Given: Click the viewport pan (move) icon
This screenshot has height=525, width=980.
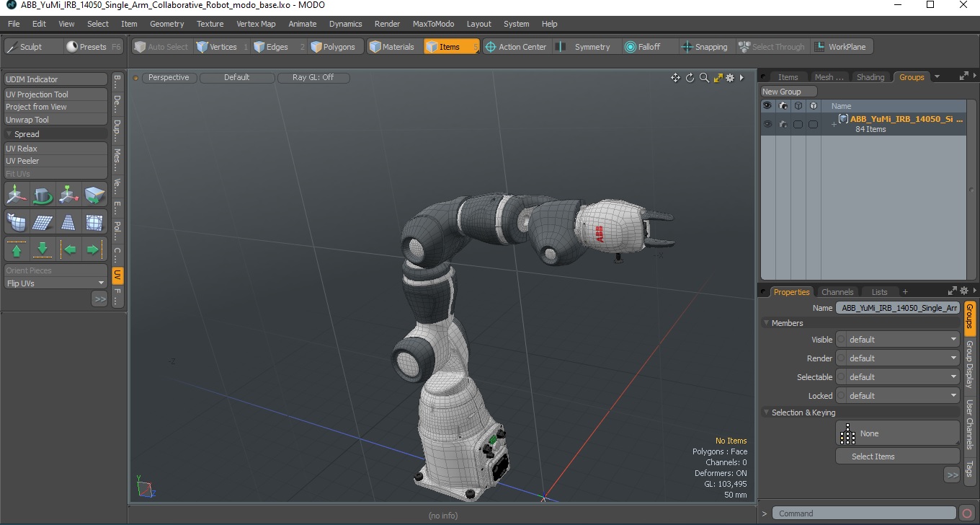Looking at the screenshot, I should coord(675,78).
